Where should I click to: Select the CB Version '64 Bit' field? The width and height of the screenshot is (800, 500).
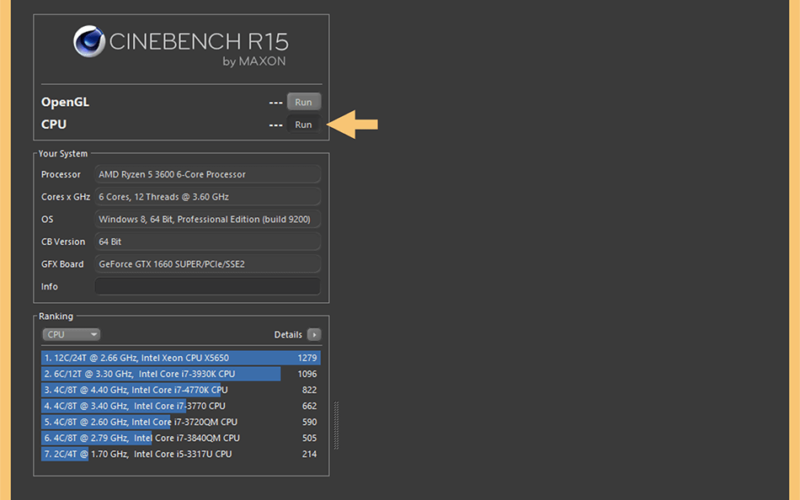[208, 242]
